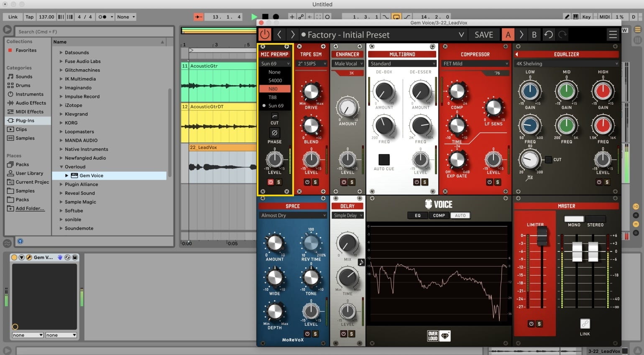Redo the change in Gem Voice
The width and height of the screenshot is (644, 355).
[562, 35]
